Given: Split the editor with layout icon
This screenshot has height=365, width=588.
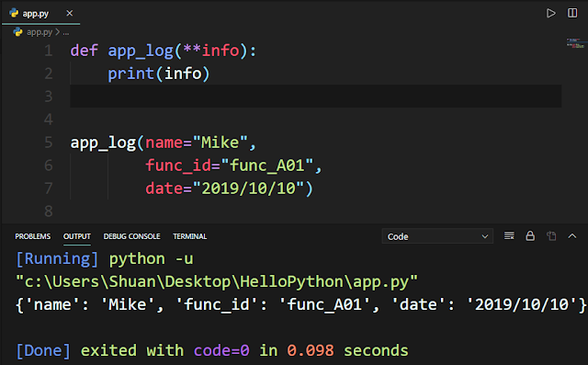Looking at the screenshot, I should (572, 13).
